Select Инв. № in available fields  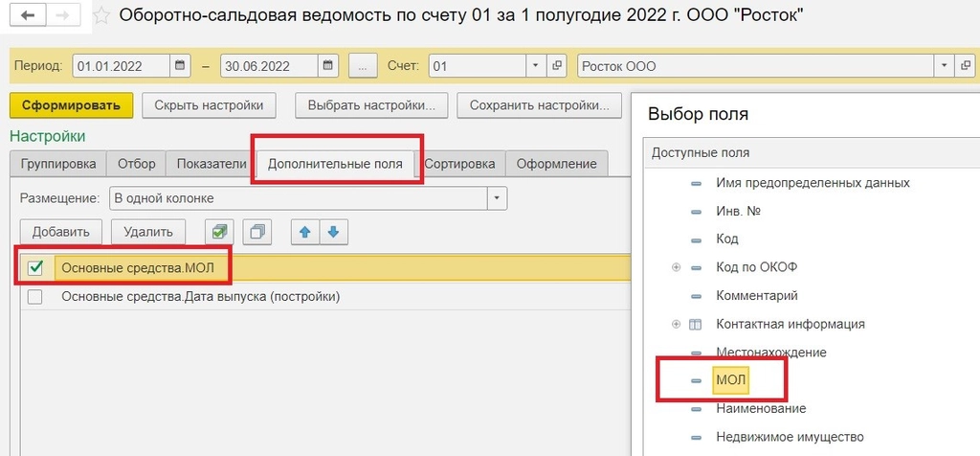(738, 212)
